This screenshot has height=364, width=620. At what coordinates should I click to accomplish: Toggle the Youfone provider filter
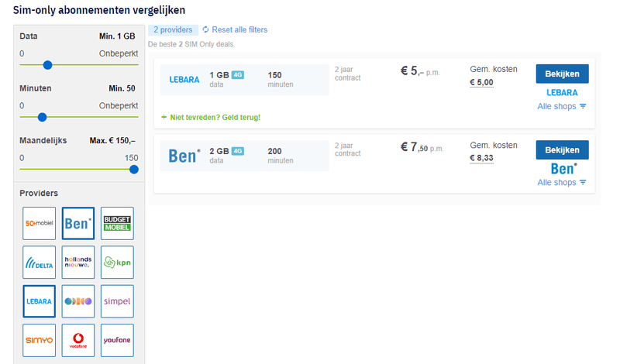(117, 340)
